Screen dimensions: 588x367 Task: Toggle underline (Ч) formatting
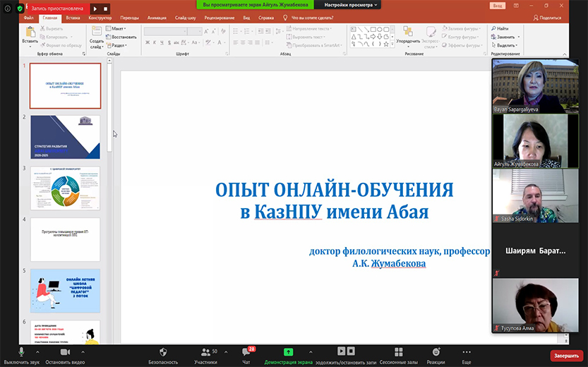pos(162,43)
